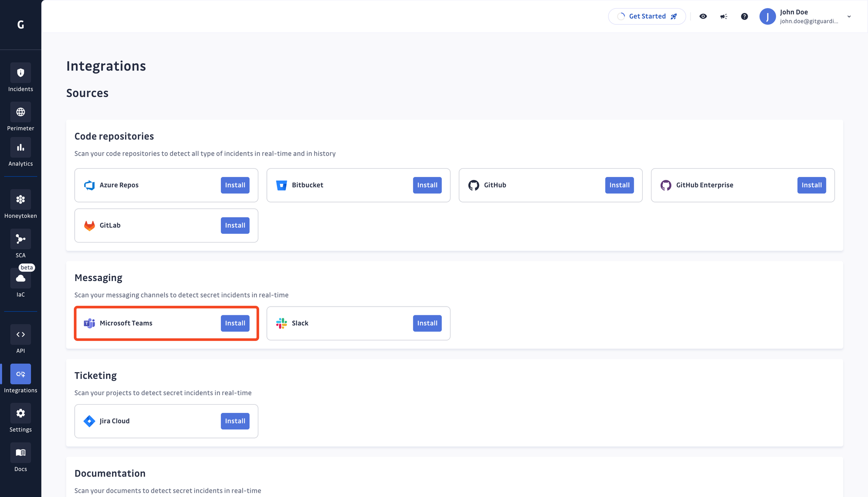Open the Perimeter section
This screenshot has height=497, width=868.
pos(20,118)
